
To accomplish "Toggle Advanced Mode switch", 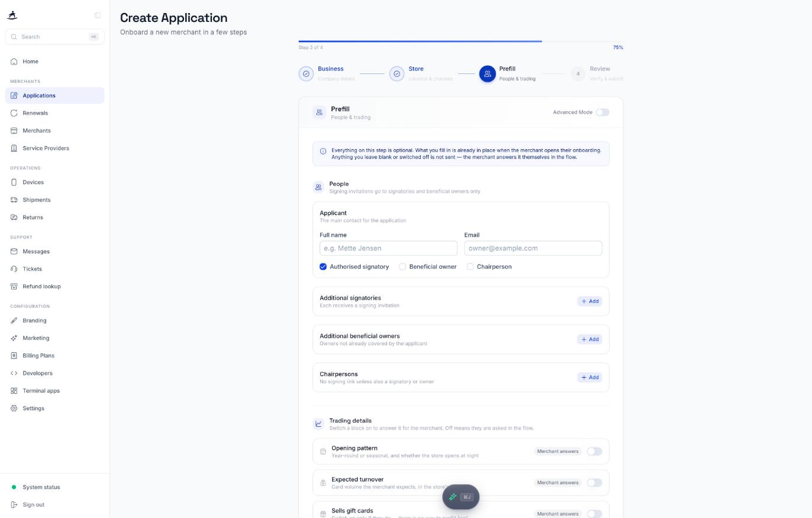I will pos(602,112).
